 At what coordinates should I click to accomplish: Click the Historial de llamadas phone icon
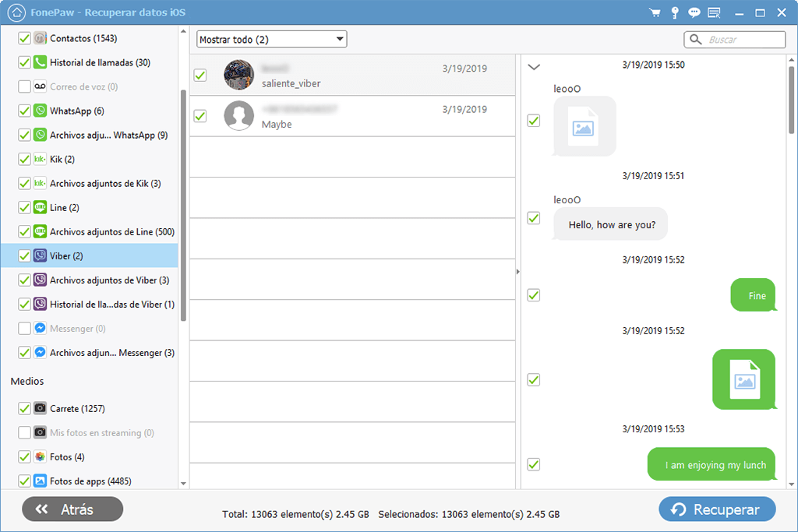pos(41,62)
